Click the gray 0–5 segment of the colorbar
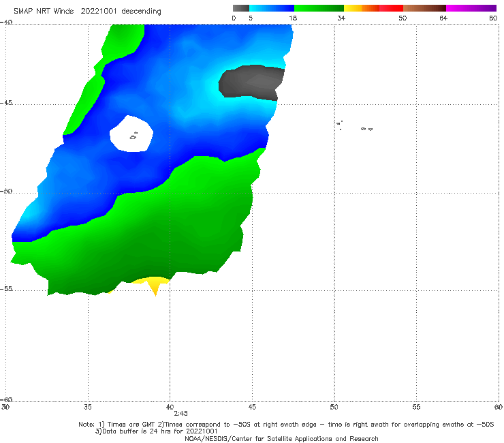Image resolution: width=504 pixels, height=443 pixels. point(240,8)
